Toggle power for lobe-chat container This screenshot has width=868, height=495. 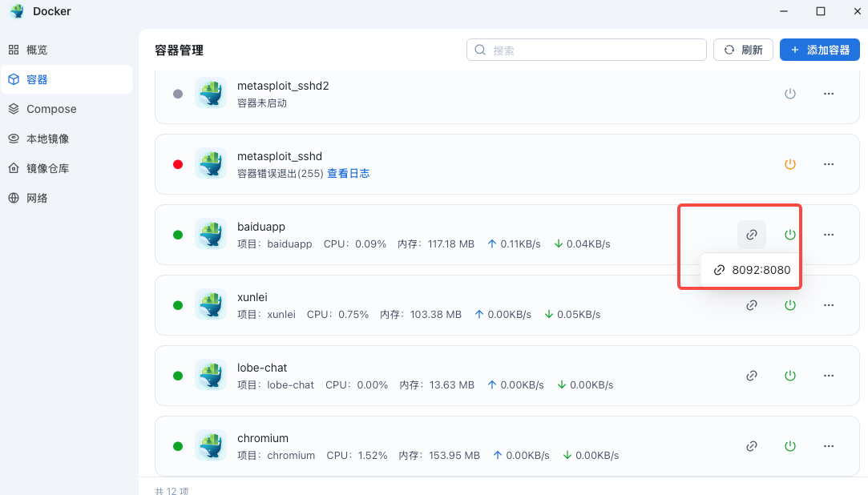click(x=790, y=376)
